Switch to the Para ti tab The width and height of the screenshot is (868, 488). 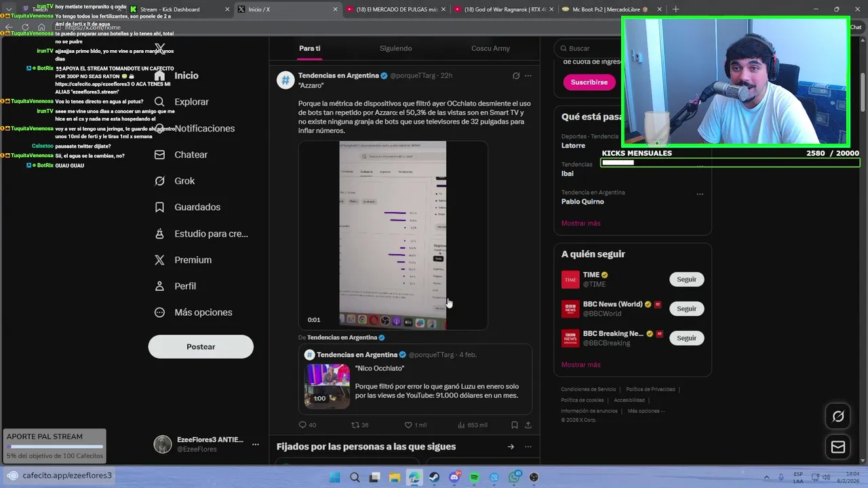tap(309, 49)
